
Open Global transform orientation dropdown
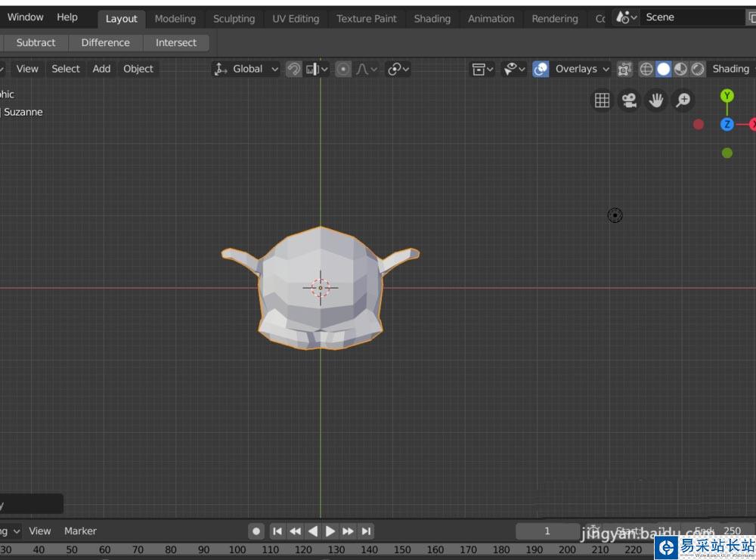click(246, 69)
